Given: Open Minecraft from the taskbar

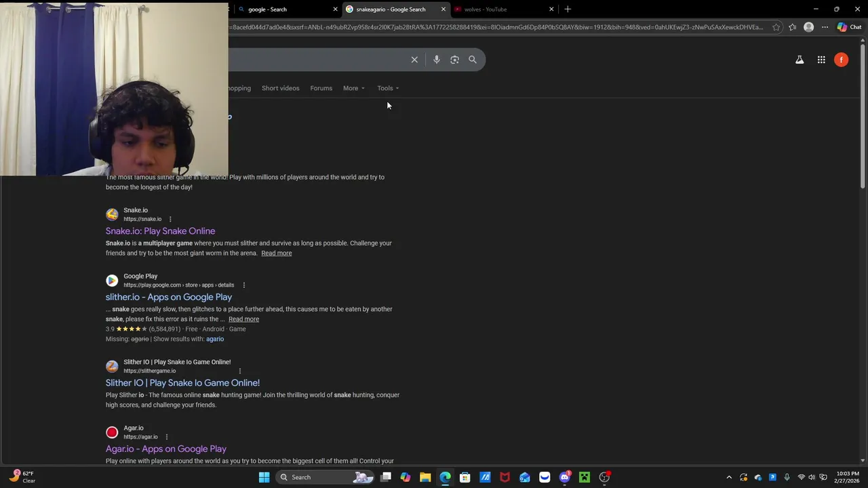Looking at the screenshot, I should point(585,477).
